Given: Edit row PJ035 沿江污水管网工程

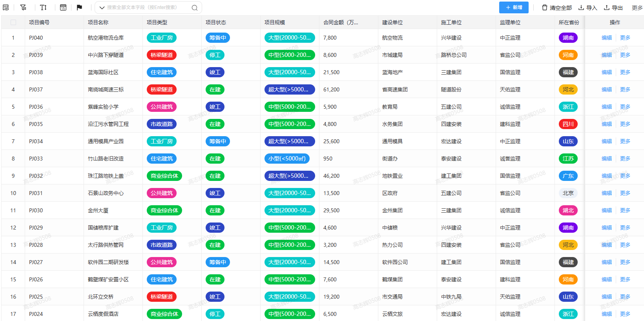Looking at the screenshot, I should (x=607, y=124).
